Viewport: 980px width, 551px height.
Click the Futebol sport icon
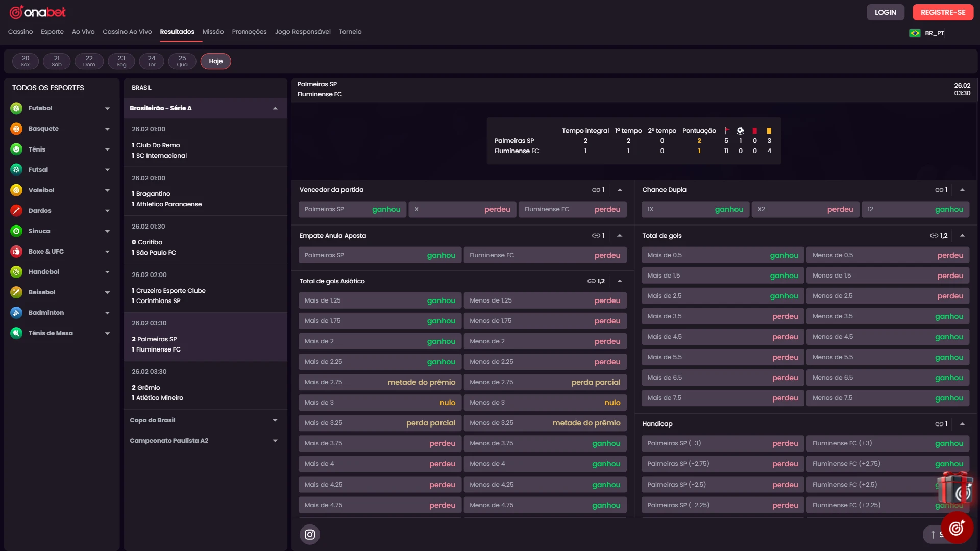coord(16,108)
